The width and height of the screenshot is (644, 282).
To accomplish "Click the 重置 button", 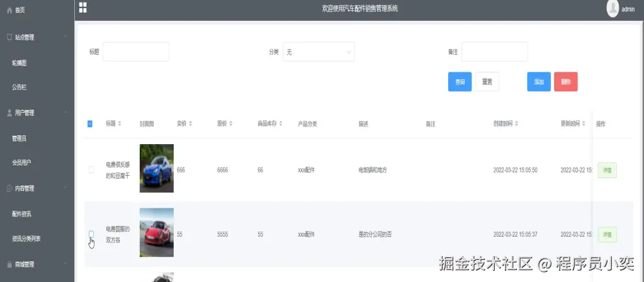I will (x=487, y=82).
